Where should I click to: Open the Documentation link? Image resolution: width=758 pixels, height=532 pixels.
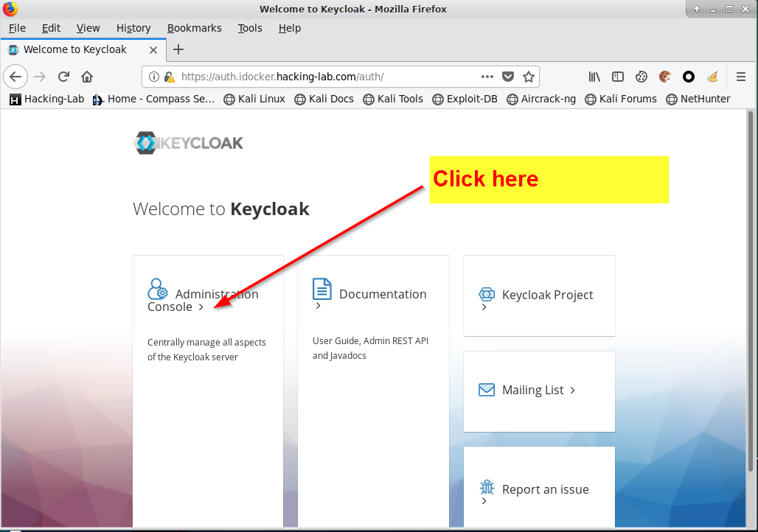[x=383, y=294]
